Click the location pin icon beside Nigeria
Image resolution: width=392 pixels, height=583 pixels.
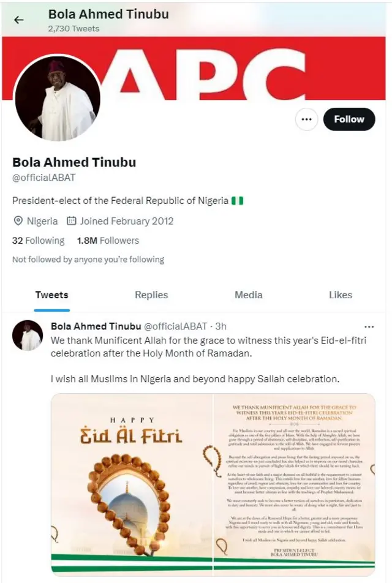pos(18,221)
